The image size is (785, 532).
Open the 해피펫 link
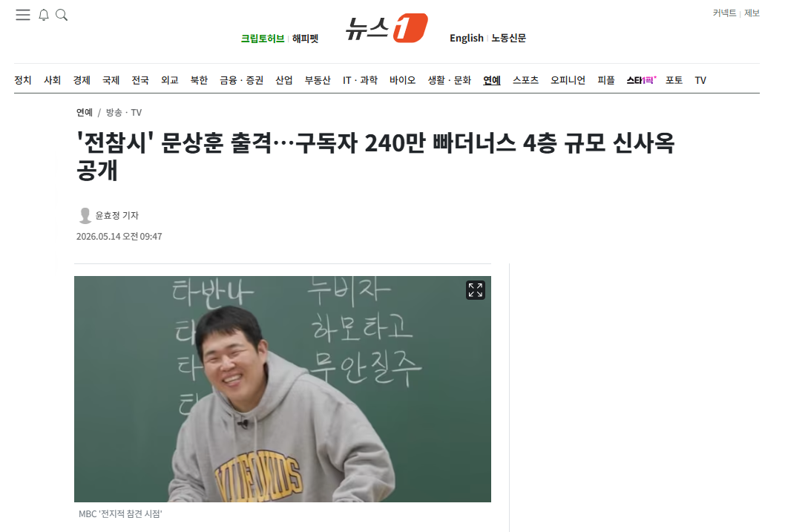pos(306,39)
